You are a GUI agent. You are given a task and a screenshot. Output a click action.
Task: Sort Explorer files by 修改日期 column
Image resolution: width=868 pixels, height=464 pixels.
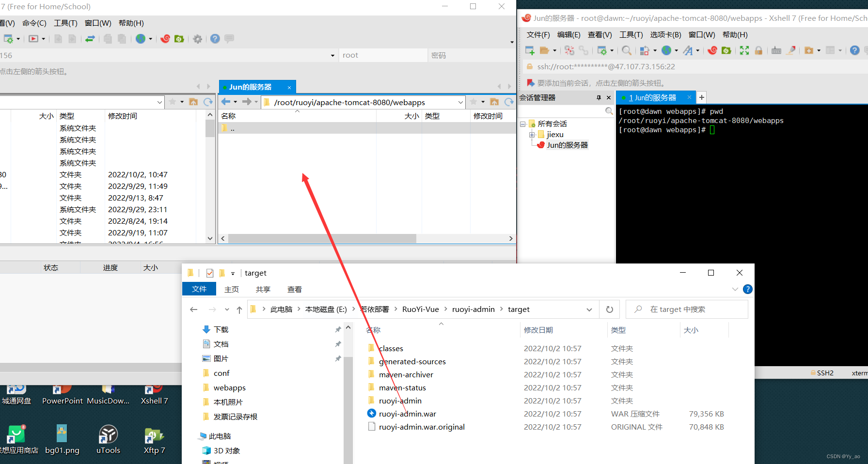click(538, 330)
